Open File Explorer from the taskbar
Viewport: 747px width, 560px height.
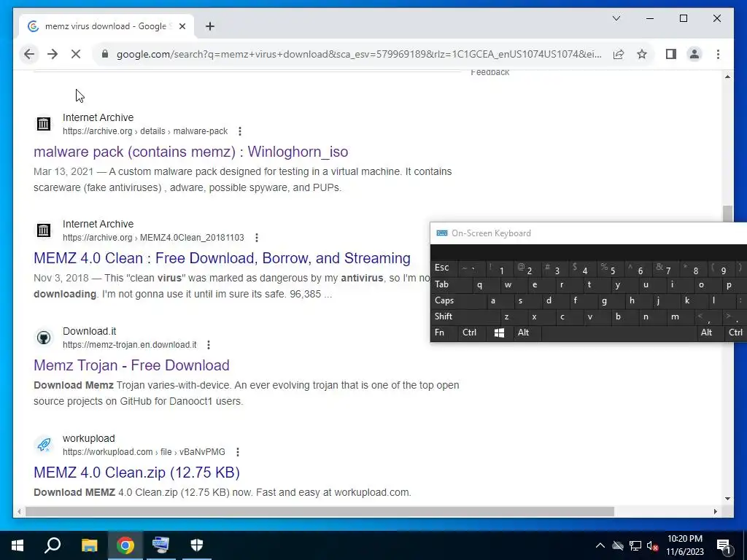tap(89, 545)
